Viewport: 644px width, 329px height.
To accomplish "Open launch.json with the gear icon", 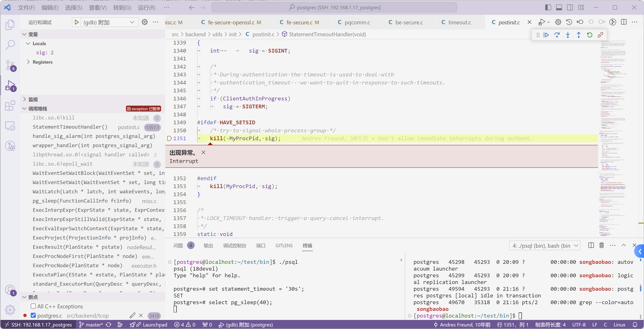I will click(x=144, y=22).
